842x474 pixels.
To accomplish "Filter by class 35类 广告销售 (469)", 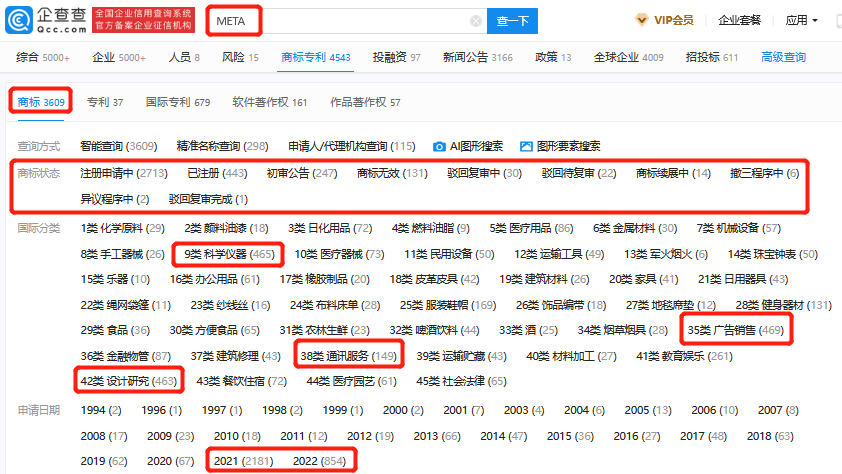I will click(736, 330).
